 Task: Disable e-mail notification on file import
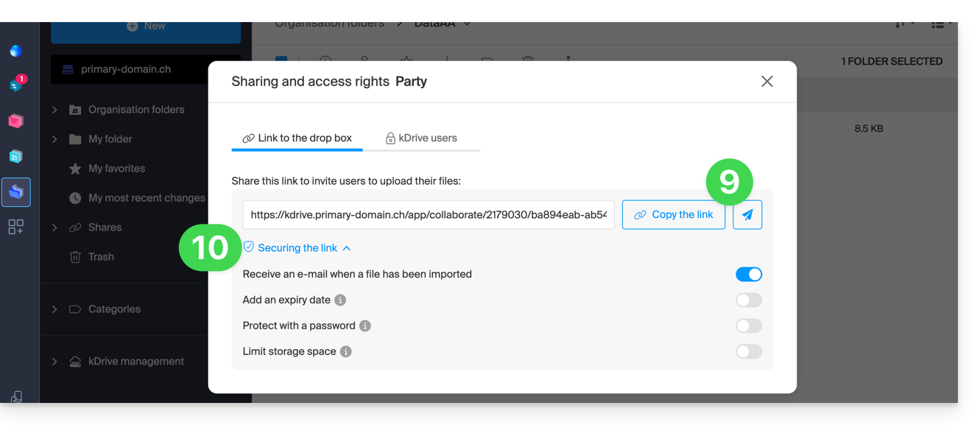coord(748,274)
